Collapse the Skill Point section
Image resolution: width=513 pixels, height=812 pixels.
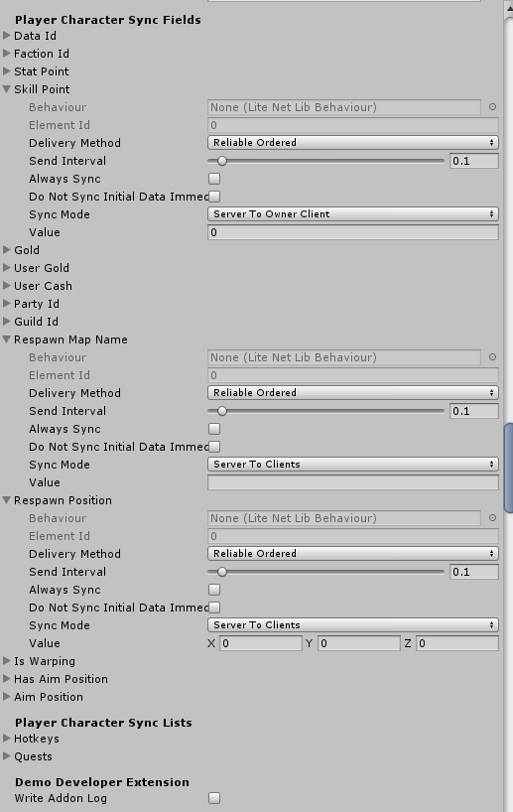pyautogui.click(x=7, y=89)
